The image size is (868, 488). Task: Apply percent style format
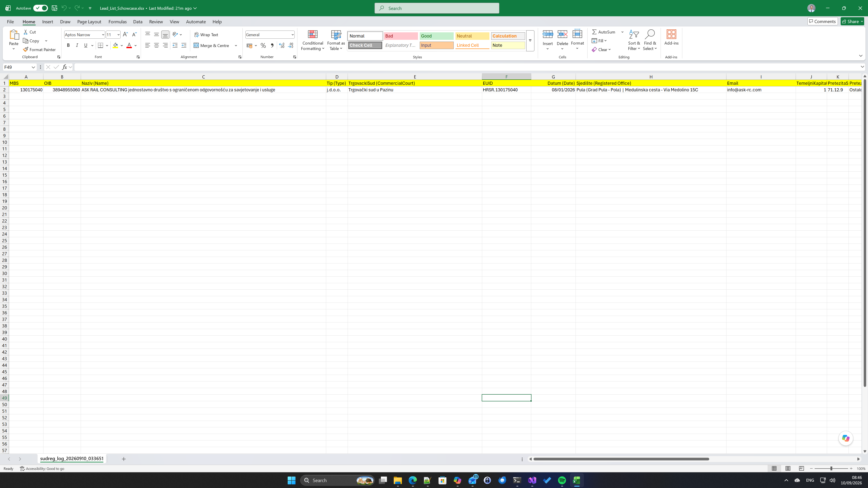263,45
